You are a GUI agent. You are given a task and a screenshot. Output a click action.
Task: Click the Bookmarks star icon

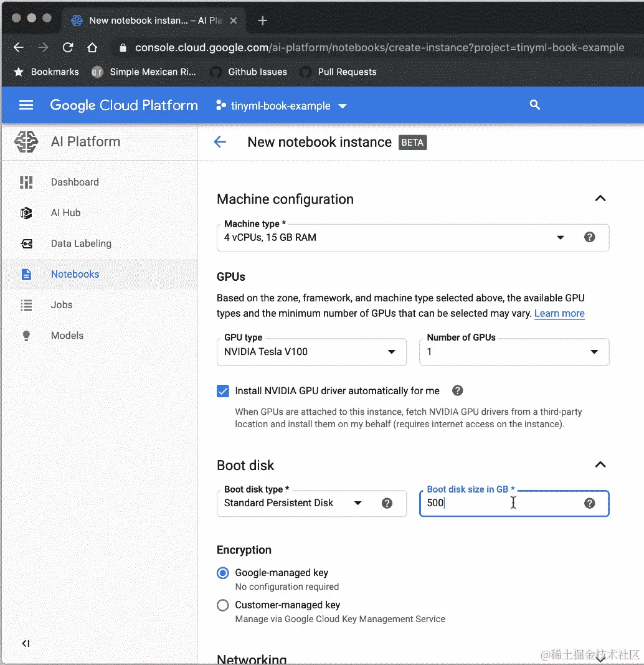pos(19,72)
